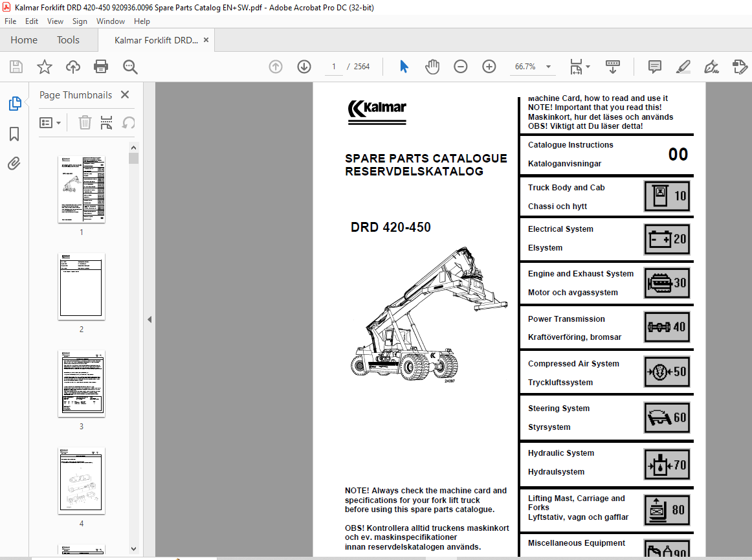Click the scrolling mode keyboard icon
This screenshot has height=560, width=752.
(613, 67)
